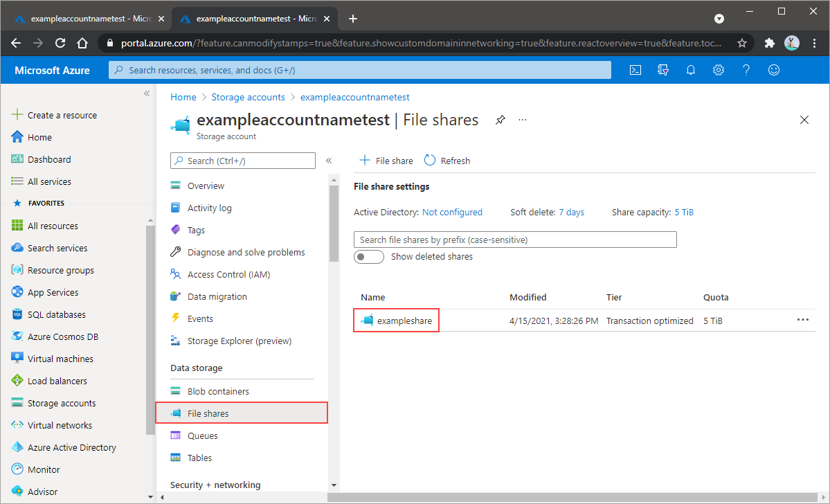Open a new browser tab
The image size is (830, 504).
[353, 19]
